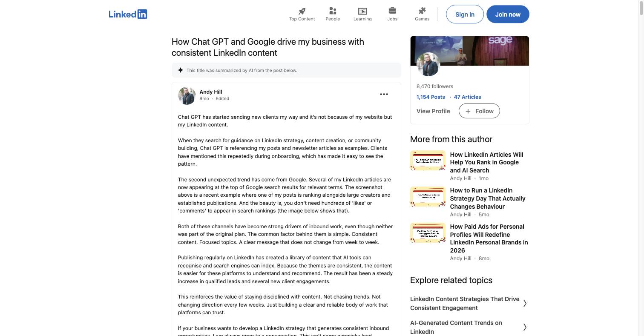Click Andy Hill's small post avatar
The height and width of the screenshot is (336, 644).
tap(187, 96)
